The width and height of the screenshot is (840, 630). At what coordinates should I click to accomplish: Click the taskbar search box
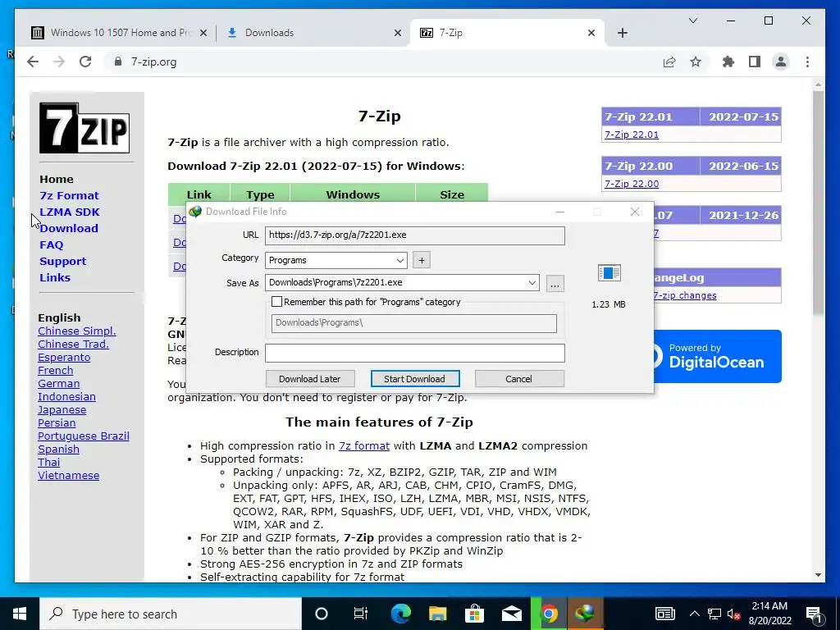click(x=171, y=614)
